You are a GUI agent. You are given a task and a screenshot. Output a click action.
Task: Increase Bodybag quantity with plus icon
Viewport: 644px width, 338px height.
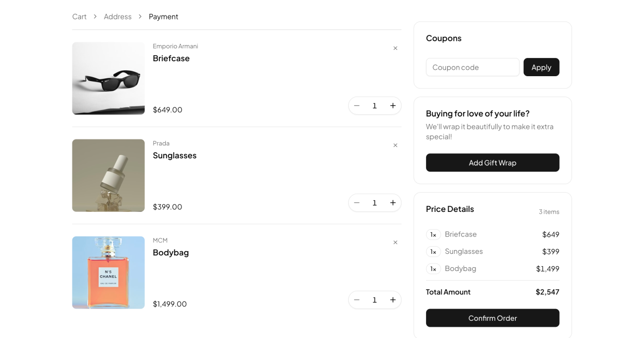[393, 300]
